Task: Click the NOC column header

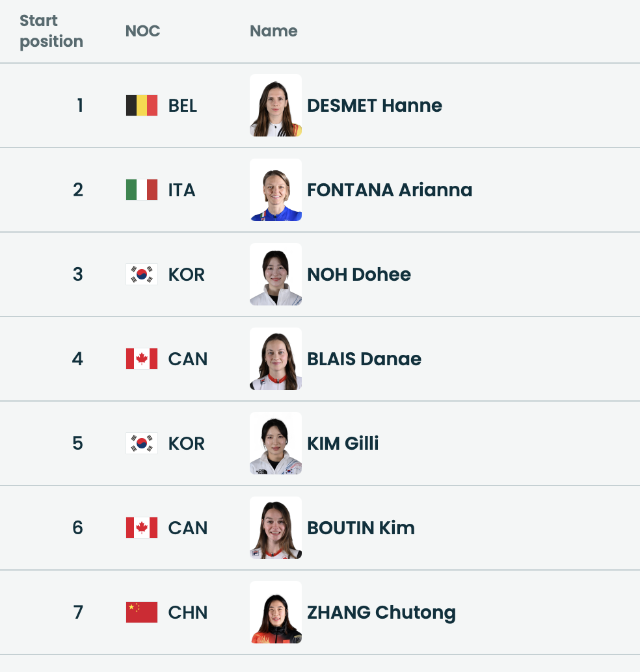Action: 142,31
